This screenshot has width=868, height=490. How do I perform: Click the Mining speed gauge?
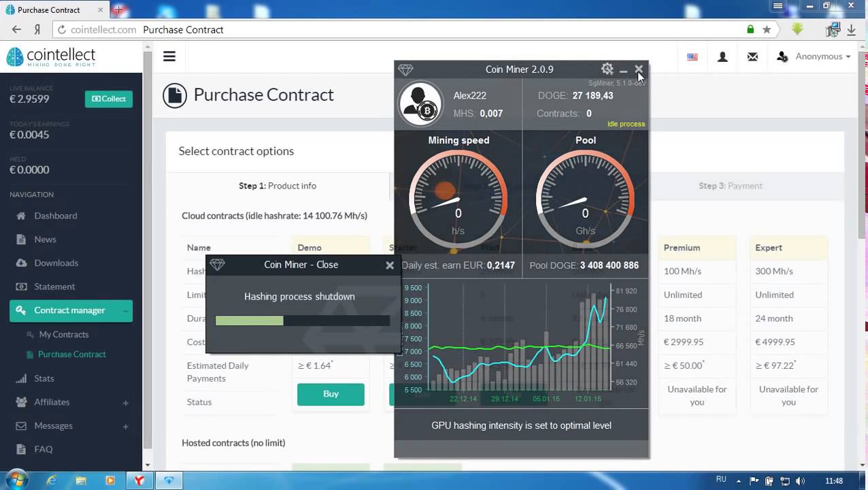pyautogui.click(x=458, y=198)
